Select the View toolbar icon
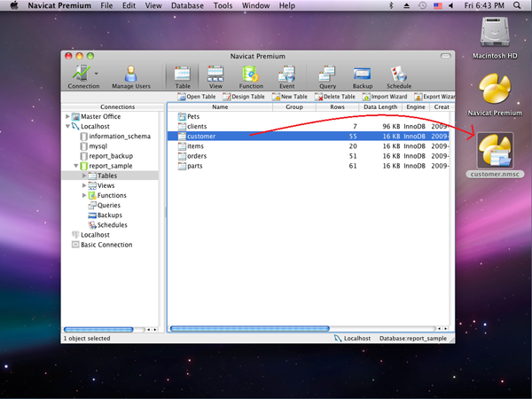The width and height of the screenshot is (532, 399). click(215, 76)
